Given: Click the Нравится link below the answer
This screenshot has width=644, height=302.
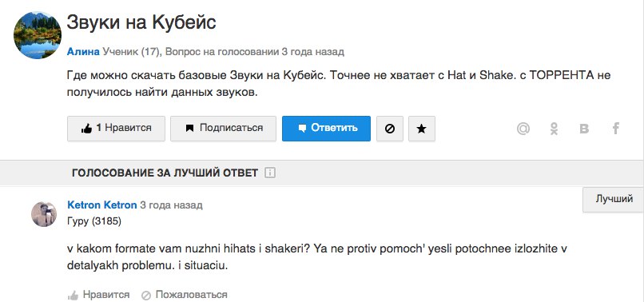Looking at the screenshot, I should point(106,295).
